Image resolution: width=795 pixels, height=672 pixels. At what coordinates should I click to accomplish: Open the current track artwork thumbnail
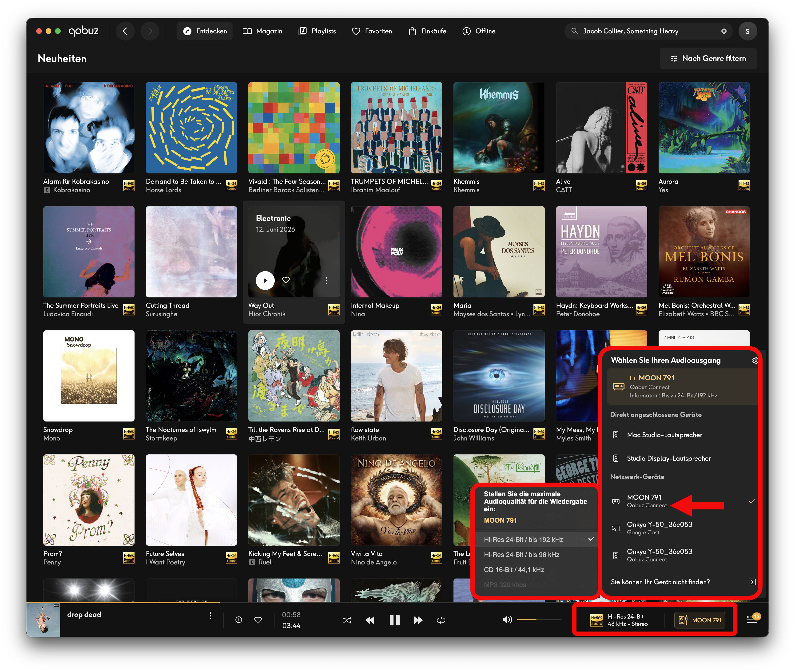coord(44,620)
